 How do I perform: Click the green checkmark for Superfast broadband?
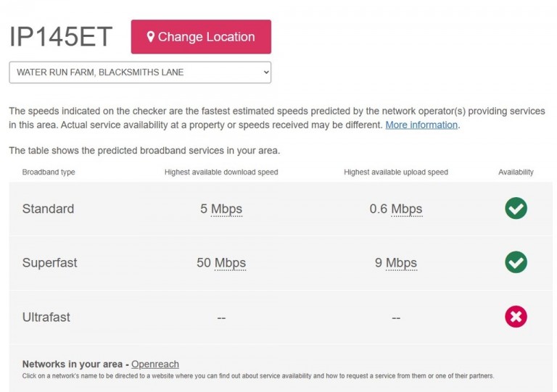click(x=516, y=262)
